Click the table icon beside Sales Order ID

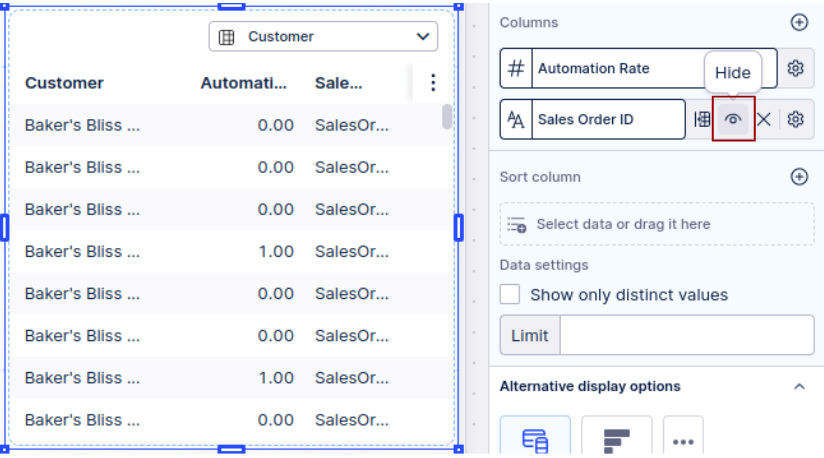702,119
